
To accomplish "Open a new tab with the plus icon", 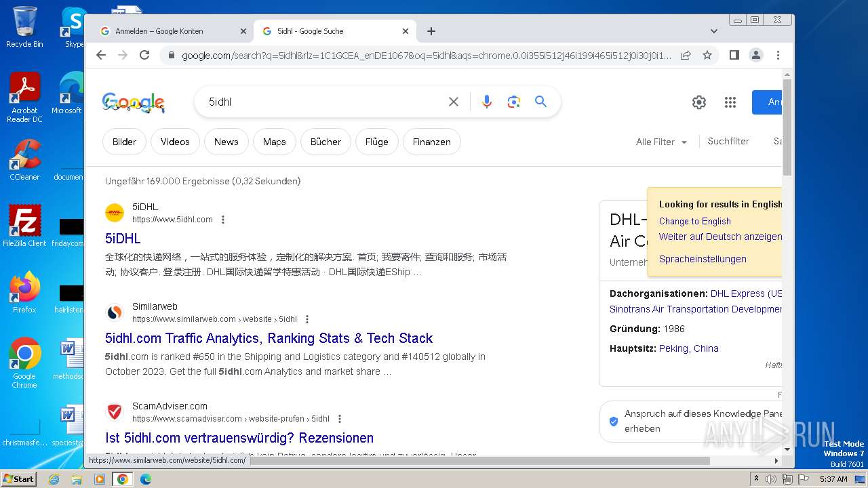I will coord(431,31).
